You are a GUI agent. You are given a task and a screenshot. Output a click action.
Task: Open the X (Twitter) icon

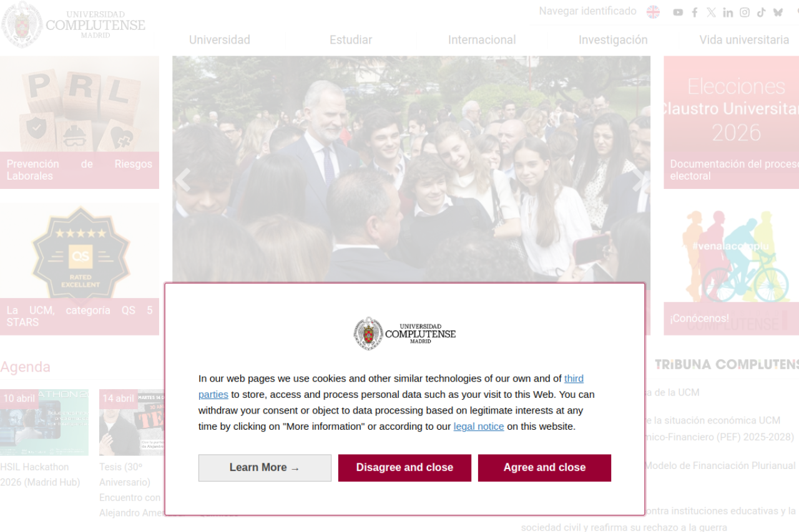pyautogui.click(x=712, y=12)
